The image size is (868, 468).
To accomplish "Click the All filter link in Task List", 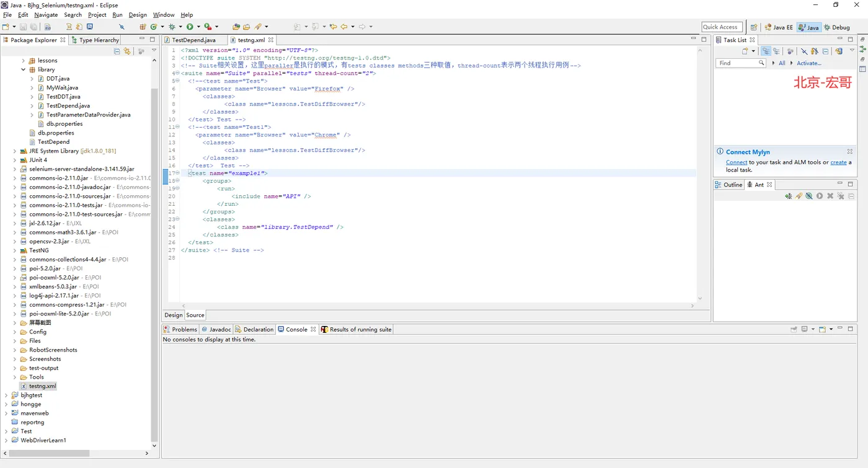I will pos(782,63).
